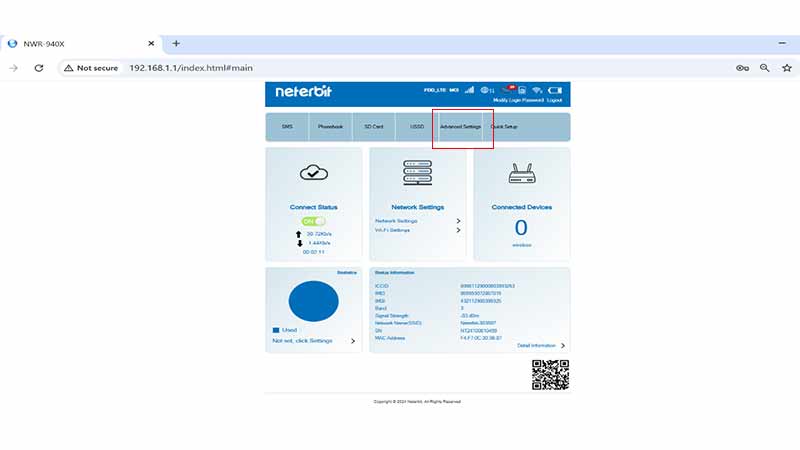This screenshot has width=800, height=450.
Task: Click the Status Information heading
Action: click(x=394, y=273)
